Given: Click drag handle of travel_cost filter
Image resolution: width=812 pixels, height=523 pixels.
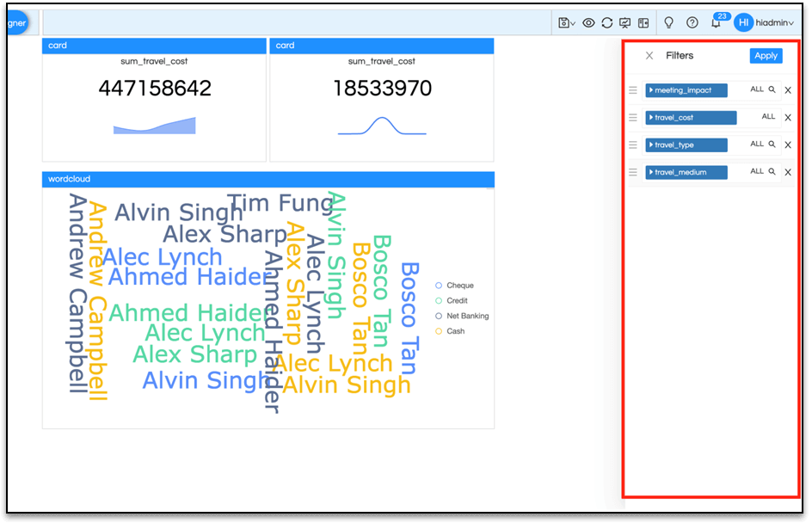Looking at the screenshot, I should (x=633, y=118).
